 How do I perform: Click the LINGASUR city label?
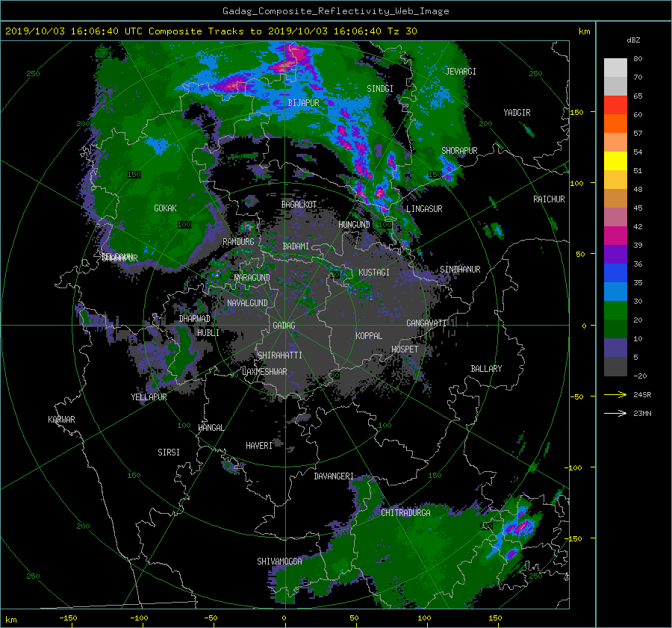point(424,209)
